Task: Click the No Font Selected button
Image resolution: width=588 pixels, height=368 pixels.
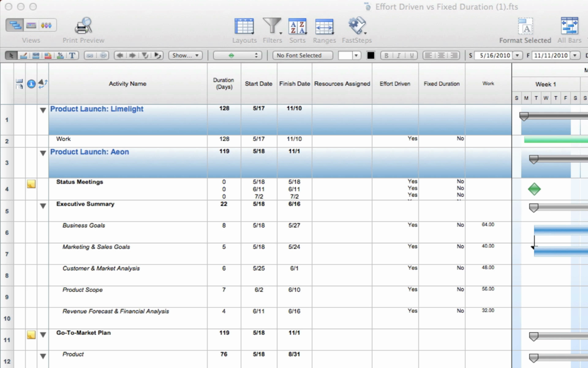Action: [303, 56]
